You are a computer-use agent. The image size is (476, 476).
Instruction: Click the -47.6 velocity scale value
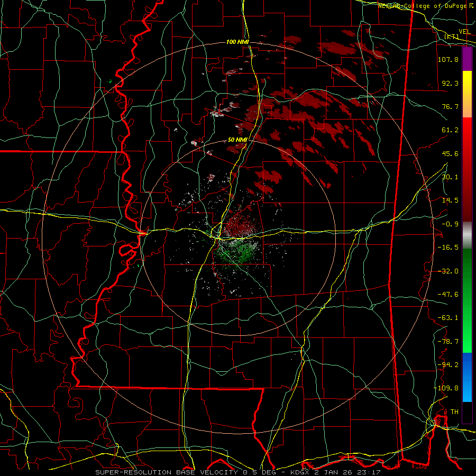pyautogui.click(x=448, y=295)
